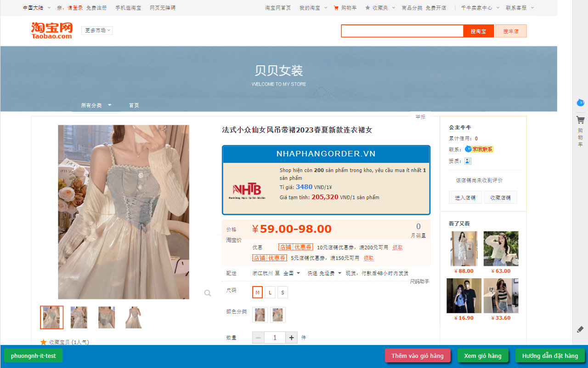Viewport: 588px width, 368px height.
Task: Switch to the 首页 store tab
Action: [134, 105]
